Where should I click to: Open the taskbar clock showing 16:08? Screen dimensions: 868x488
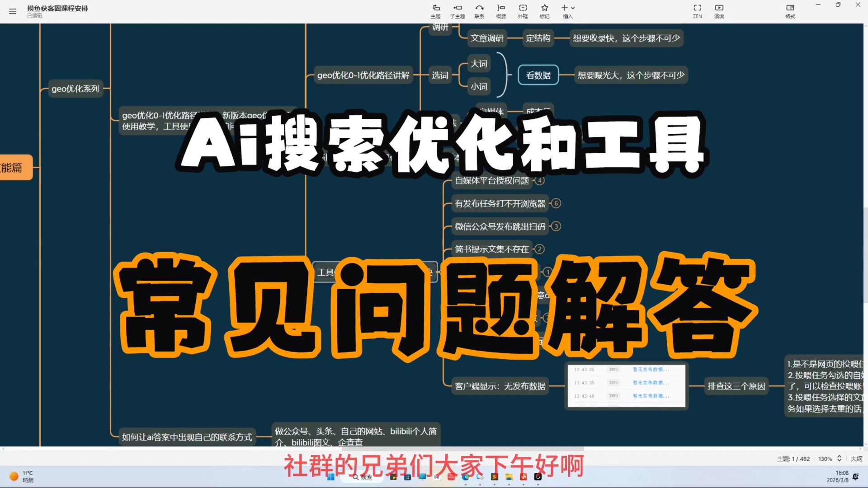tap(838, 477)
